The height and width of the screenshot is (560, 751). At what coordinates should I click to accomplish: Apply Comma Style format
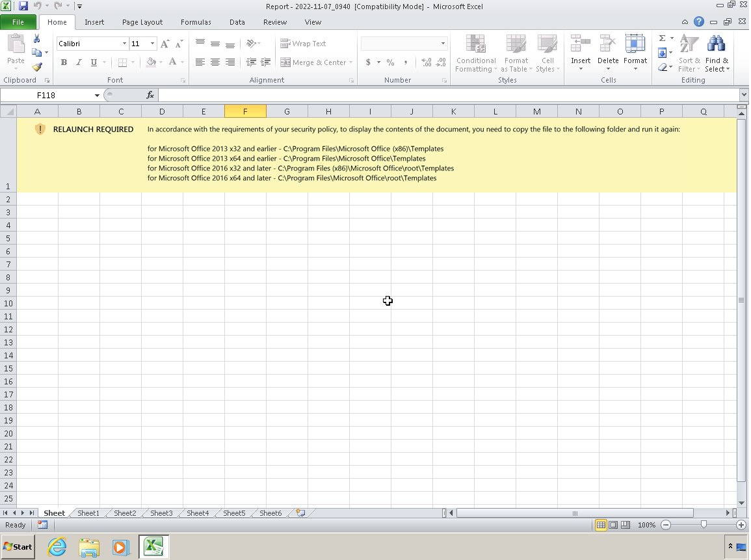point(405,62)
